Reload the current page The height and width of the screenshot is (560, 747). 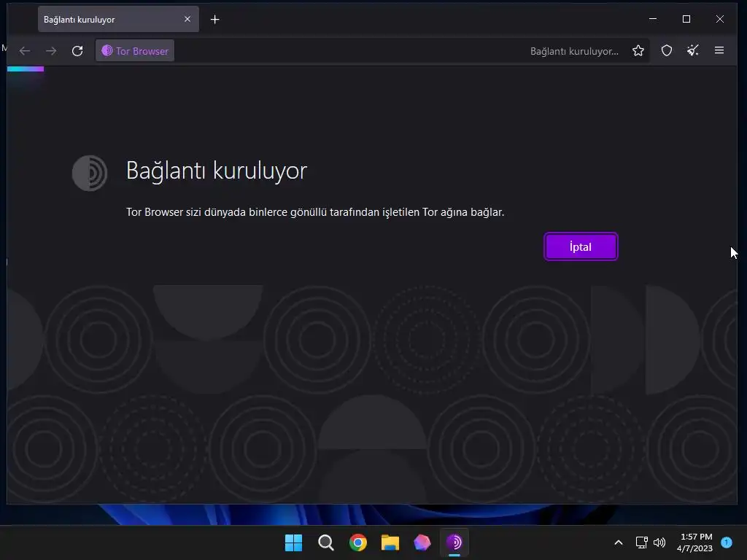click(x=77, y=51)
